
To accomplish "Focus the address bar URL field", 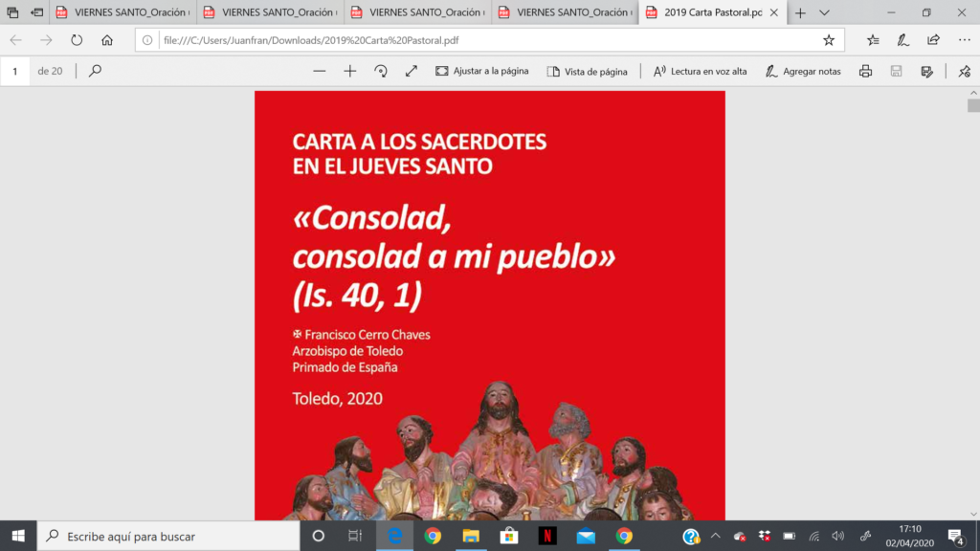I will pyautogui.click(x=487, y=40).
